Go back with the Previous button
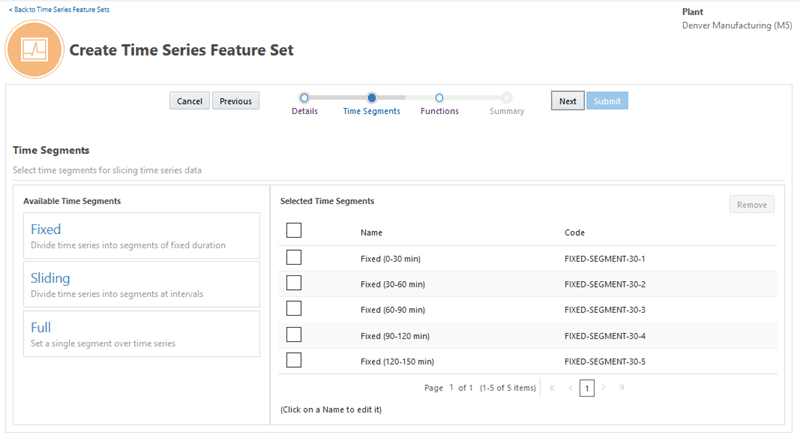 coord(236,101)
